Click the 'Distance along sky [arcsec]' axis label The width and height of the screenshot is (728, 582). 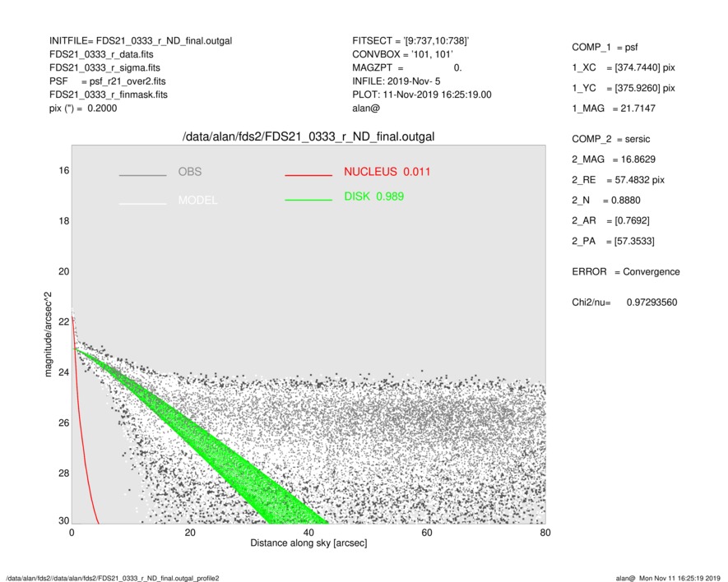(308, 543)
